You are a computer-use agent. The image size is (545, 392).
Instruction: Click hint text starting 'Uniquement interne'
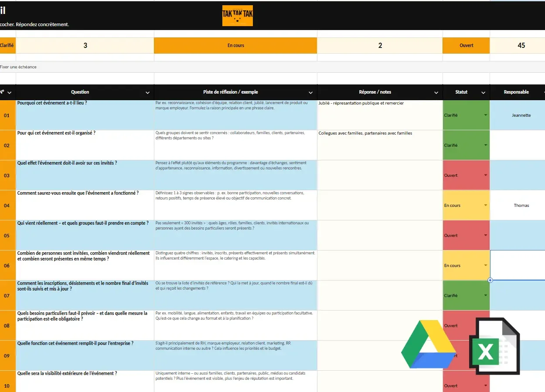[230, 375]
